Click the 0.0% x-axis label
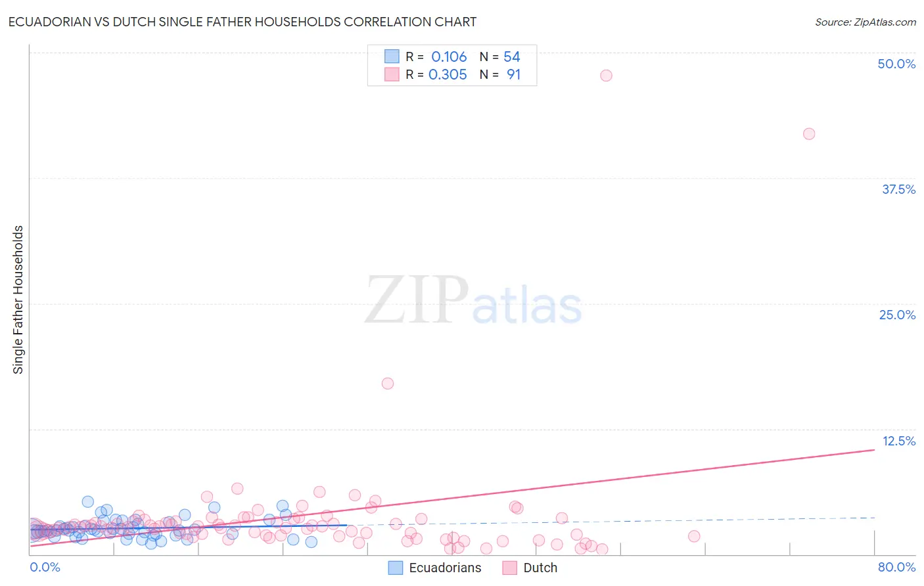The width and height of the screenshot is (924, 586). (45, 567)
